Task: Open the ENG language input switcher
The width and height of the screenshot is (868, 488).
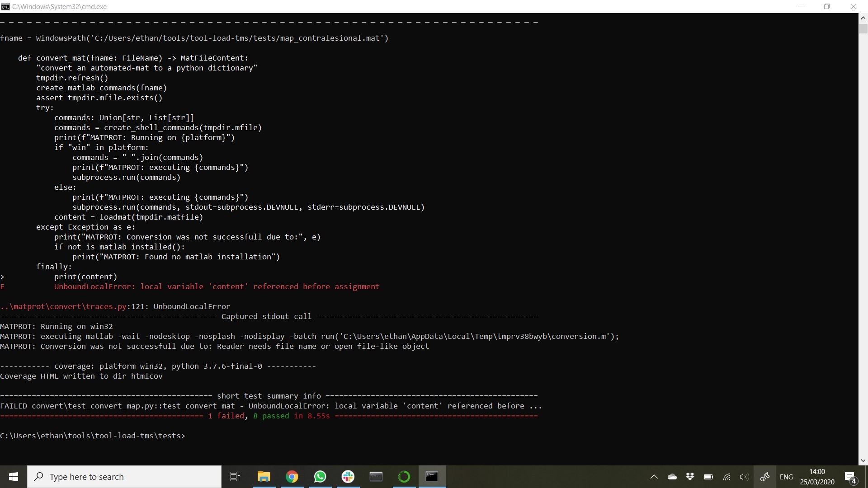Action: pyautogui.click(x=787, y=477)
